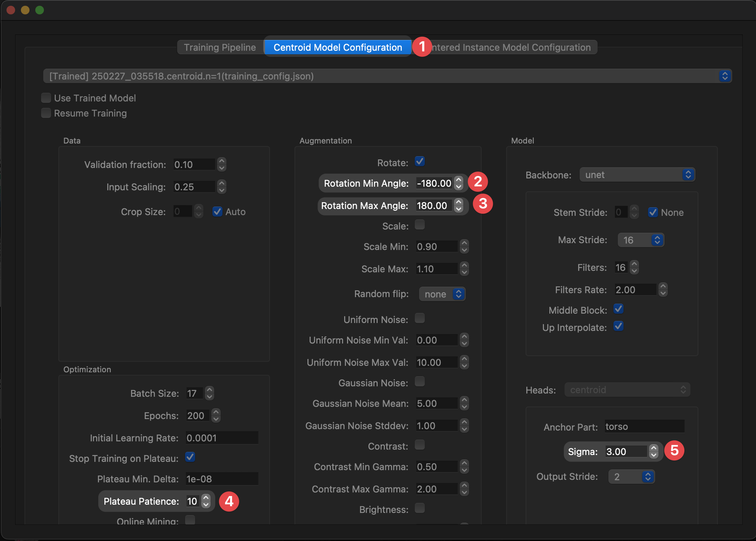
Task: Uncheck Stop Training on Plateau
Action: click(190, 457)
